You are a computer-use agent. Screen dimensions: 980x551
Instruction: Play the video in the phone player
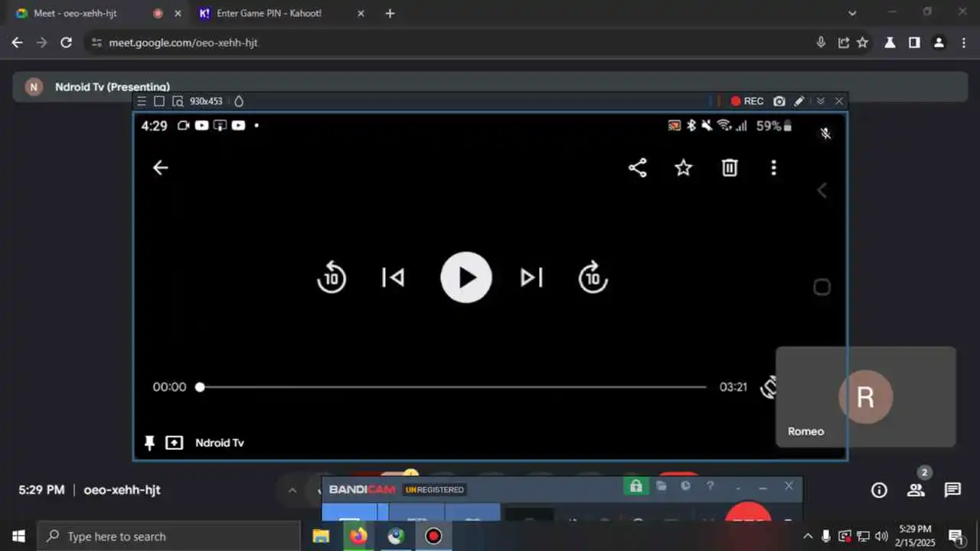[x=465, y=277]
